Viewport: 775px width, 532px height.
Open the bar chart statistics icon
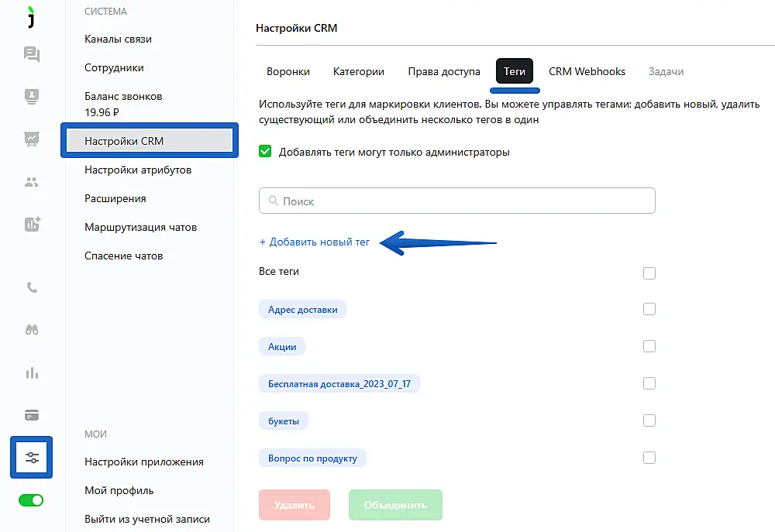point(32,373)
